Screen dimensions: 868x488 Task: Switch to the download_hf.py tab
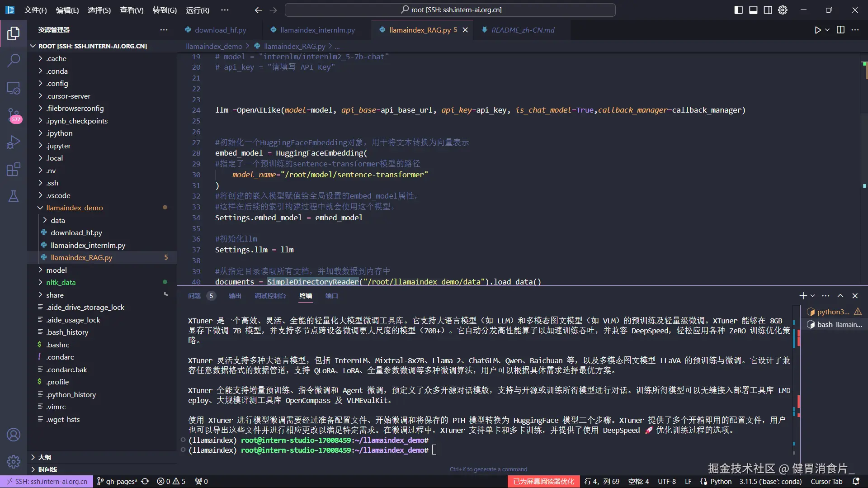(220, 30)
